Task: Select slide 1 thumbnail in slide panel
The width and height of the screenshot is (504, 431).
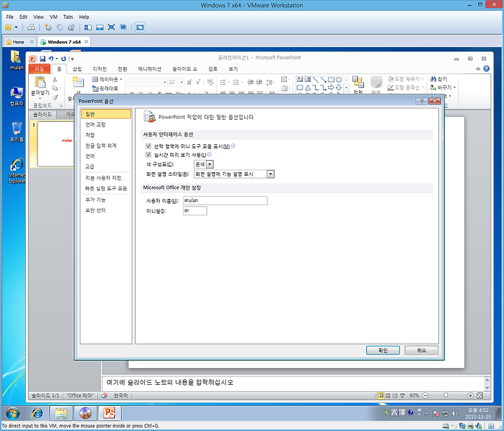Action: click(56, 144)
